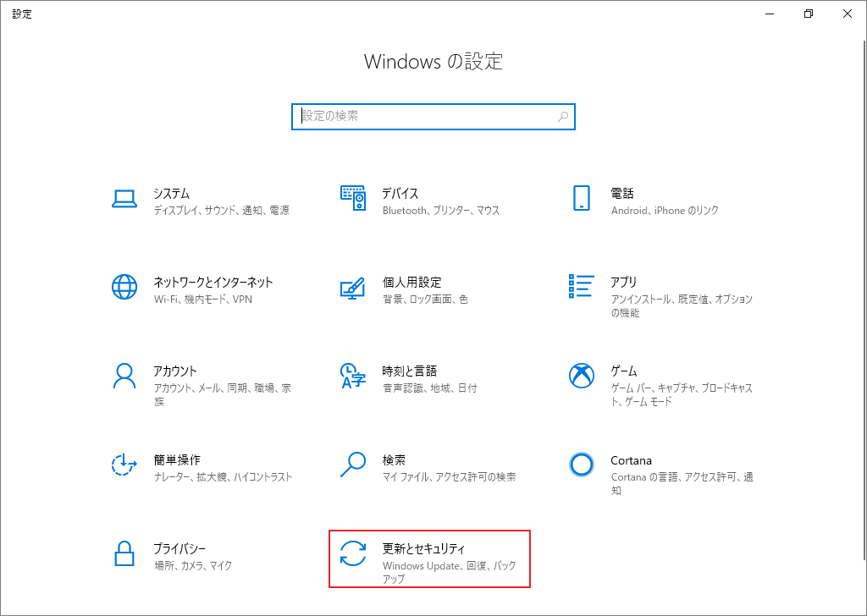The image size is (867, 616).
Task: Open the 電話 settings title
Action: point(622,194)
